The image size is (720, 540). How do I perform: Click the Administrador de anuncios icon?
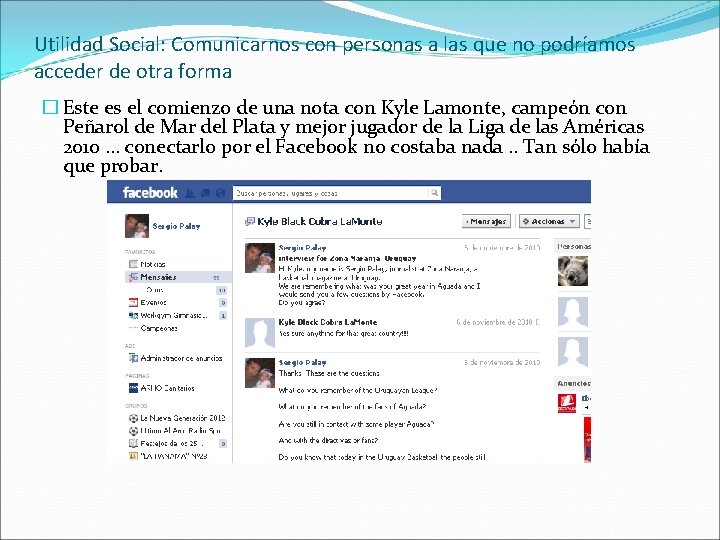click(133, 358)
